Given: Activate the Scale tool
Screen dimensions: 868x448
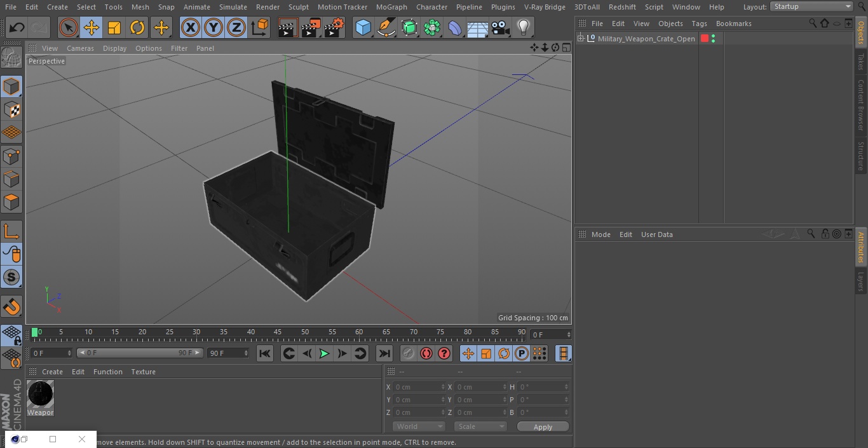Looking at the screenshot, I should point(114,28).
